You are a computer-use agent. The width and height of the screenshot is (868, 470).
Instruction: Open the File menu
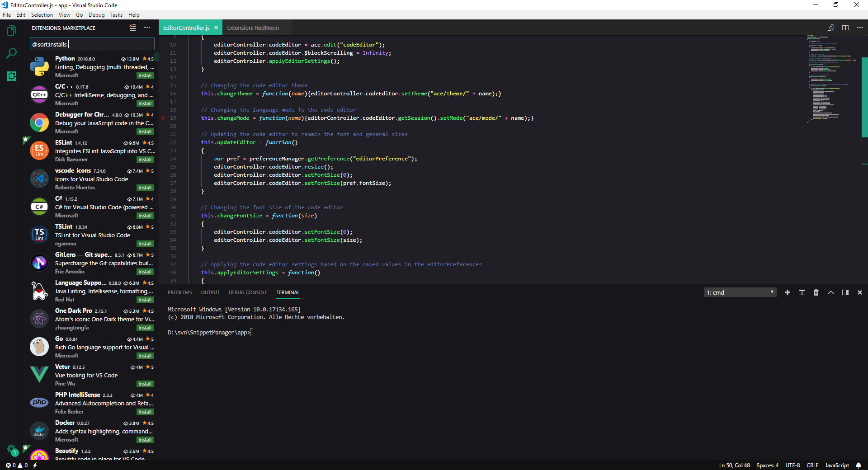click(7, 15)
